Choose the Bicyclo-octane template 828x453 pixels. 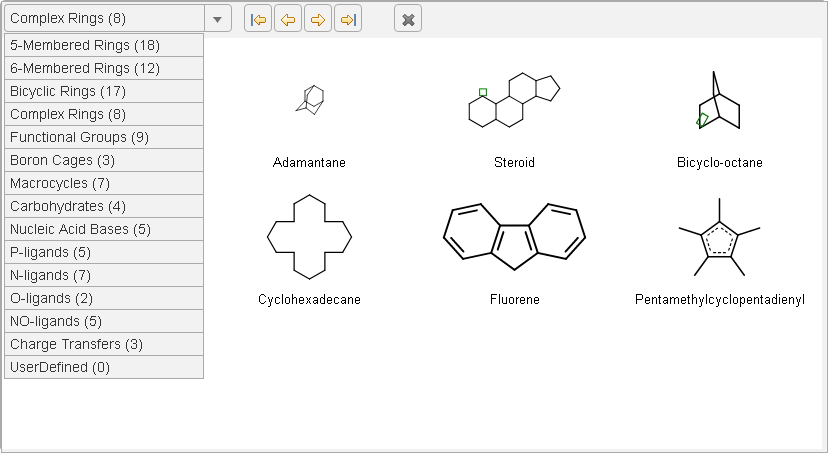coord(719,102)
